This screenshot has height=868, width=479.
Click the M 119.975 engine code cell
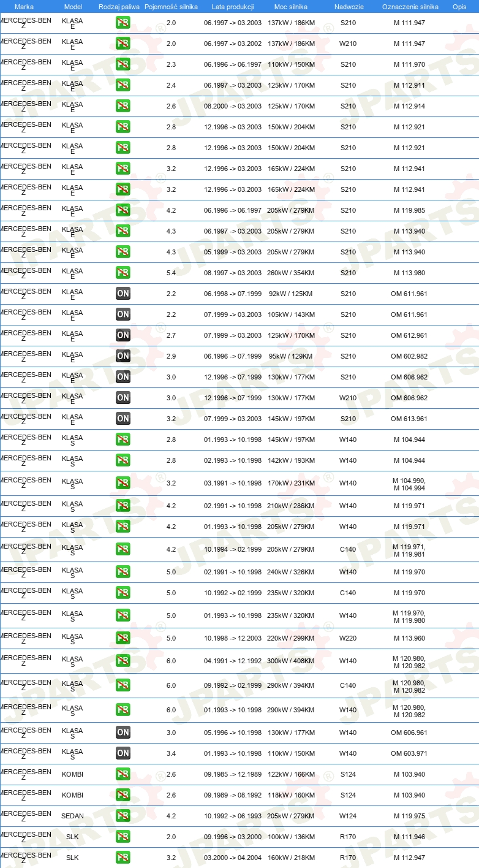click(409, 816)
